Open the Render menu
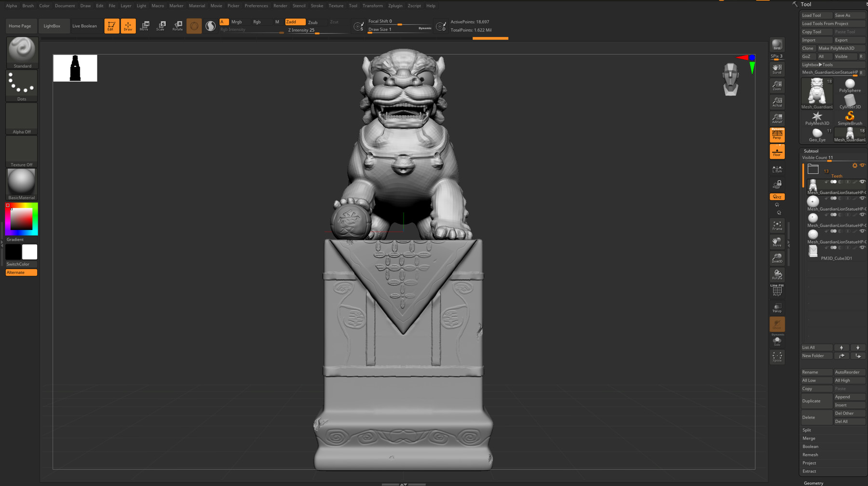Viewport: 868px width, 486px height. click(x=280, y=5)
